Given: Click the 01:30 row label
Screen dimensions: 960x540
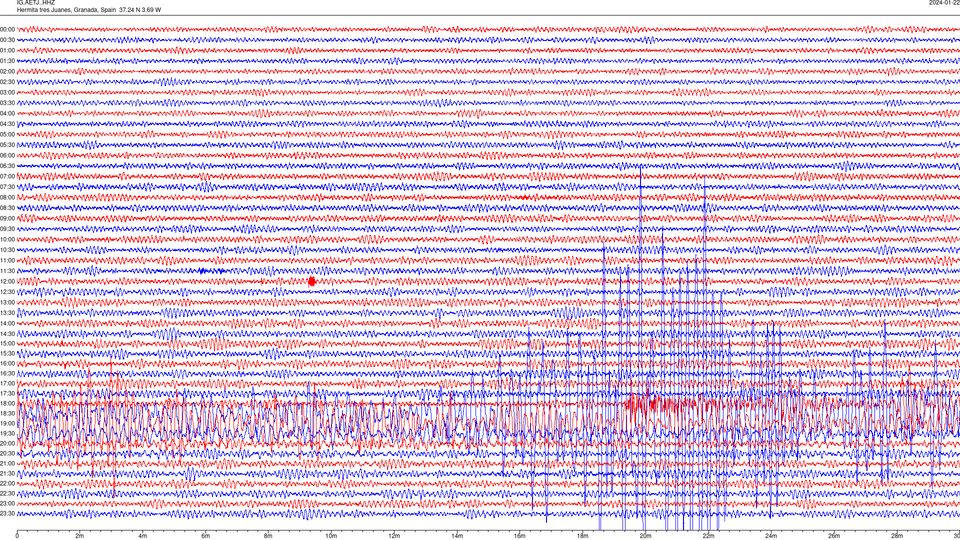Looking at the screenshot, I should (7, 61).
